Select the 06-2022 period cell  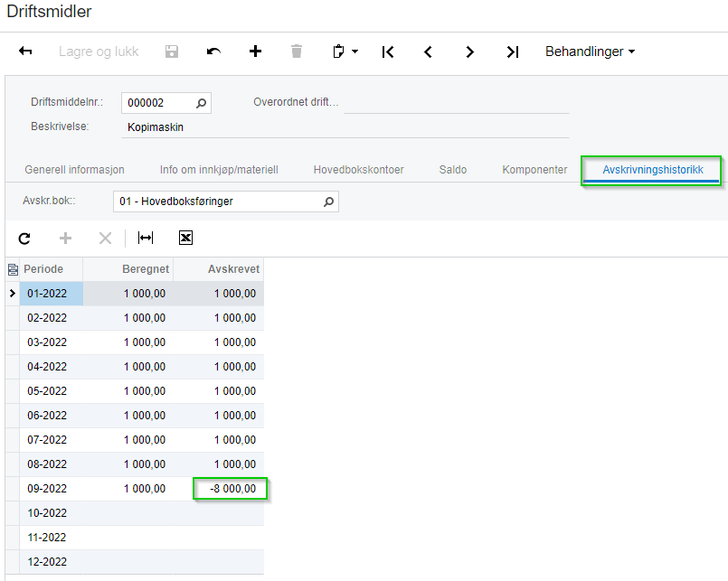pos(51,416)
